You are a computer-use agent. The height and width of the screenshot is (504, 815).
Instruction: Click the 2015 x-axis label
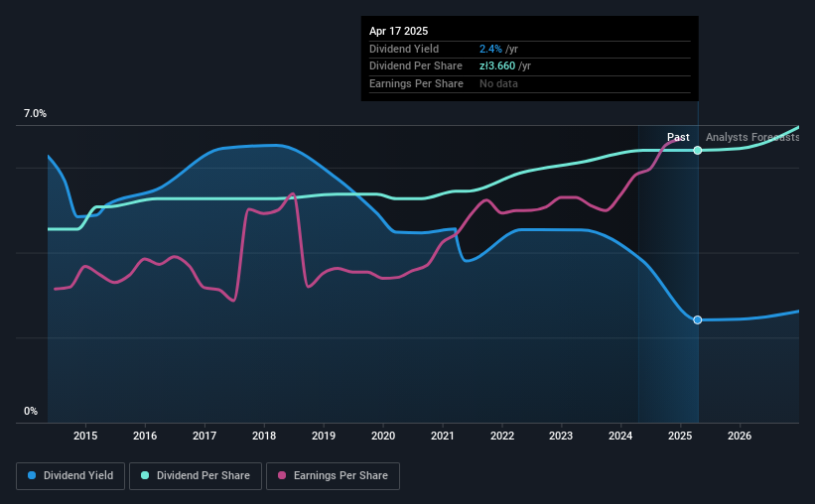coord(85,436)
